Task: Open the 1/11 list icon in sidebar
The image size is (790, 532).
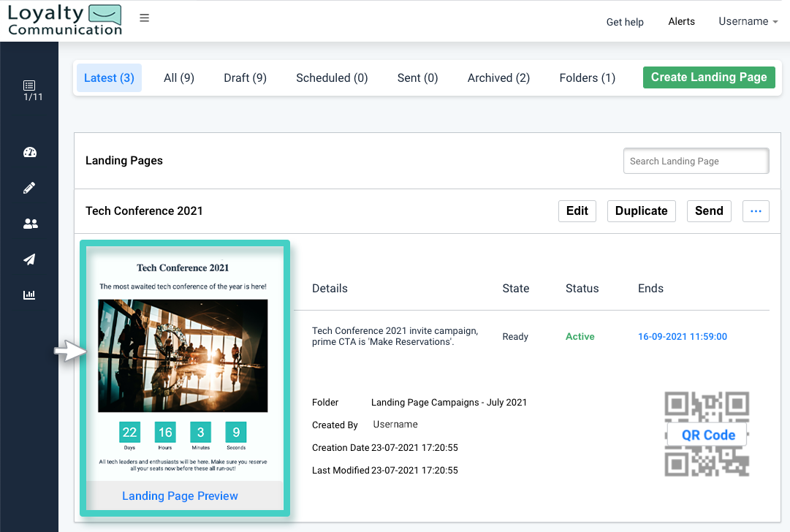Action: [x=30, y=91]
